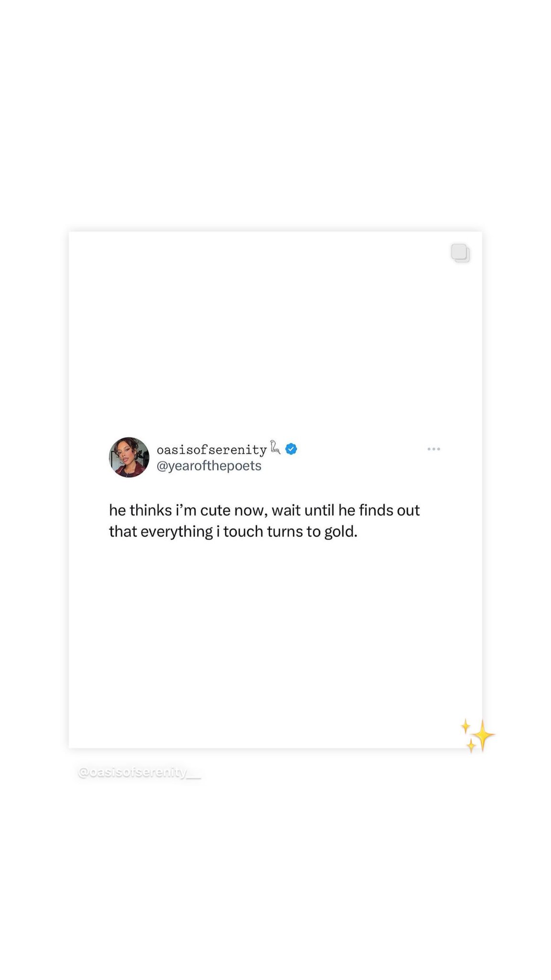Visit the @yearofthepoets handle

(x=209, y=466)
